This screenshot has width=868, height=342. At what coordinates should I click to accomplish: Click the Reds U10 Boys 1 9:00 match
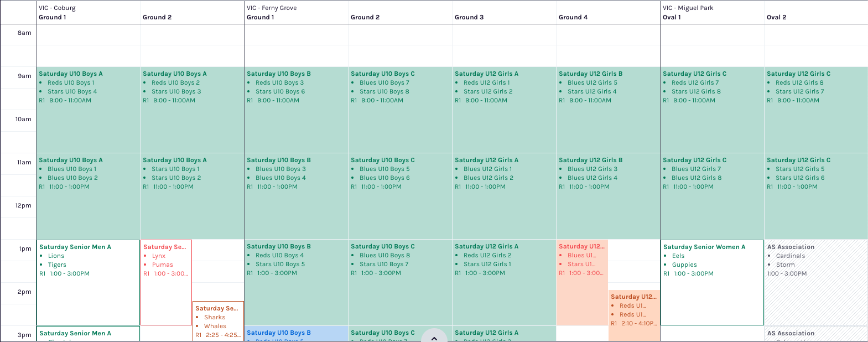point(88,110)
